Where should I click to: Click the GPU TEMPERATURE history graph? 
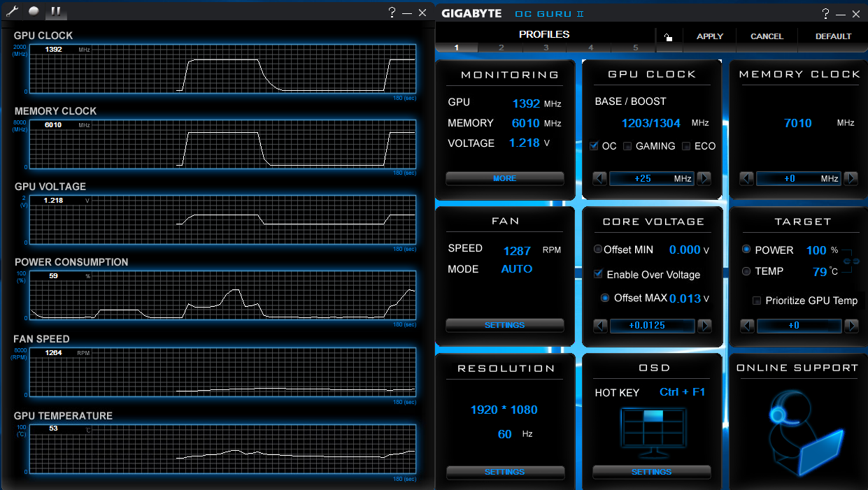tap(222, 448)
